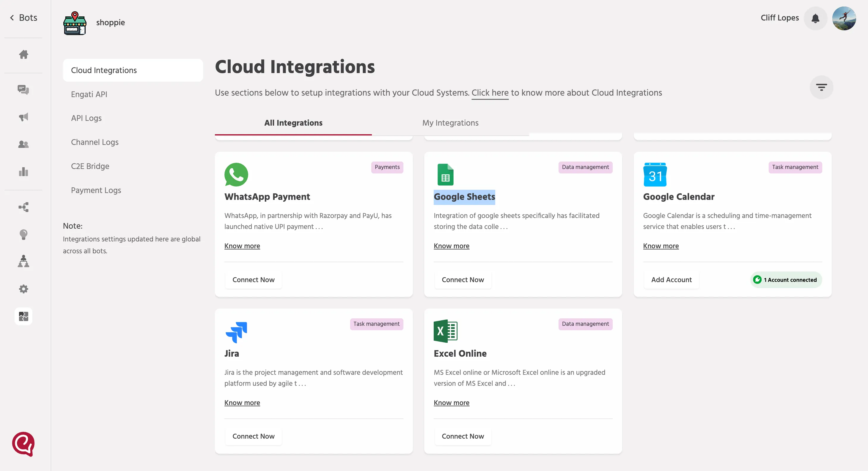Image resolution: width=868 pixels, height=471 pixels.
Task: Click Add Account for Google Calendar
Action: (x=671, y=280)
